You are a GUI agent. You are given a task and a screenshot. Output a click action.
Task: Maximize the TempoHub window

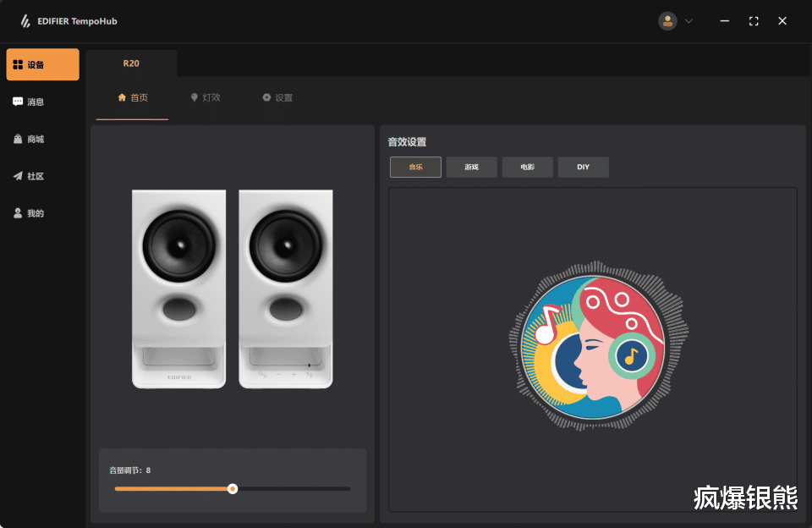[754, 21]
